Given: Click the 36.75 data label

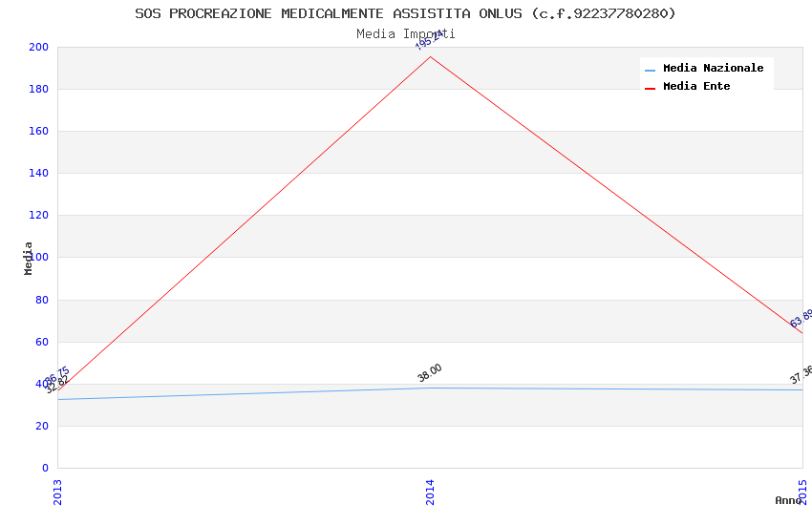Looking at the screenshot, I should point(57,376).
